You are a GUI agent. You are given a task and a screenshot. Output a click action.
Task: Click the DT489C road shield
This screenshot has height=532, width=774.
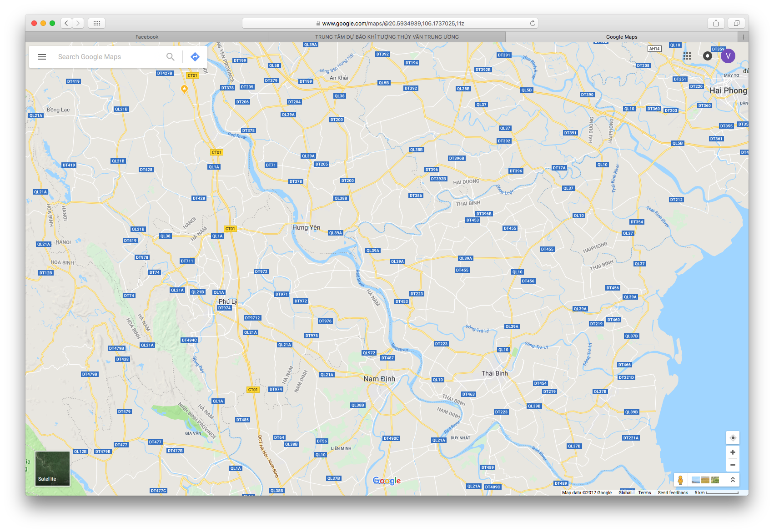tap(493, 487)
